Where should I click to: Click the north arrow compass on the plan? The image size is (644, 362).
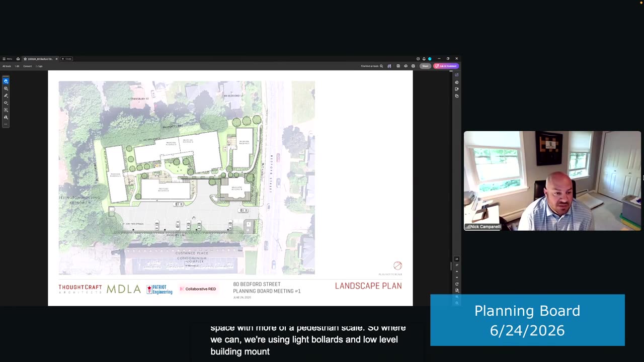pos(397,265)
